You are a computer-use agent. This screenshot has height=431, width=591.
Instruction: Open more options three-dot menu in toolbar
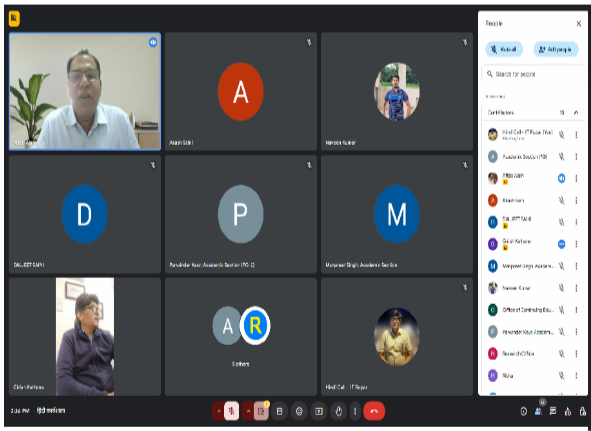tap(355, 411)
